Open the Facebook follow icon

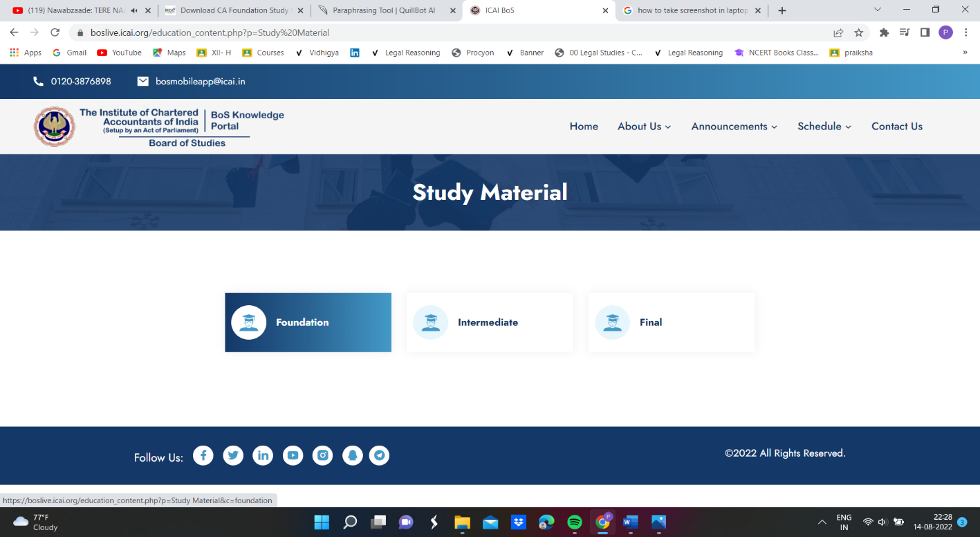point(203,455)
